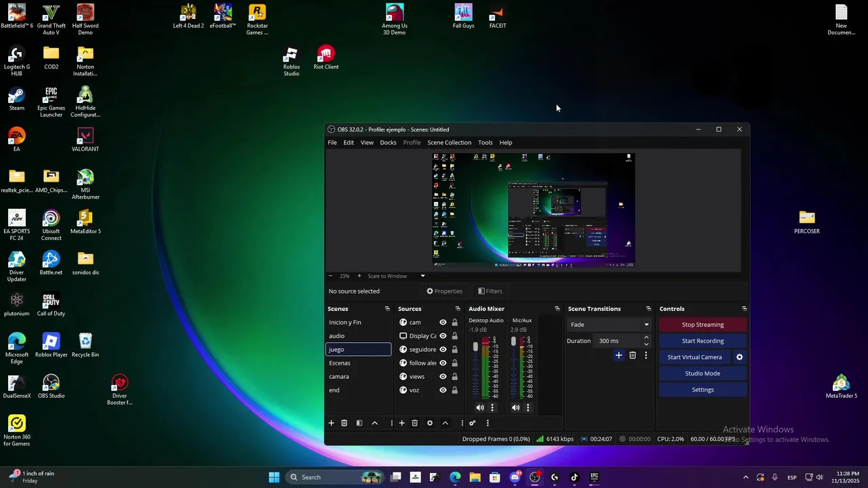Lock the voz source
Screen dimensions: 868x488
[454, 390]
